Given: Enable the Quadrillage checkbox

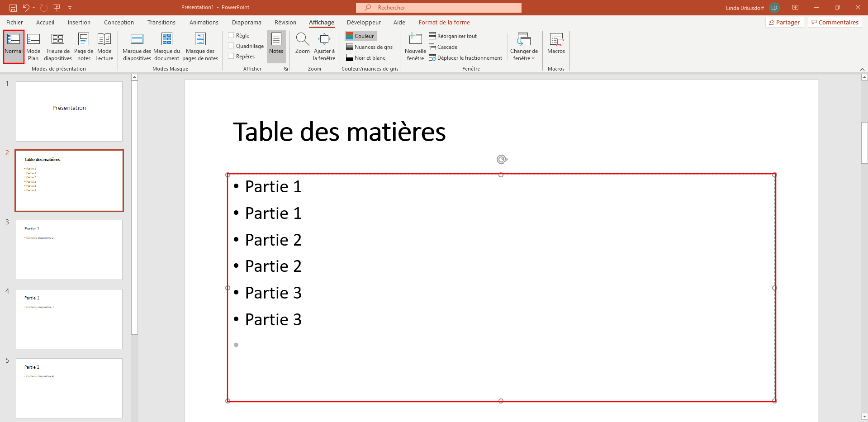Looking at the screenshot, I should tap(231, 46).
